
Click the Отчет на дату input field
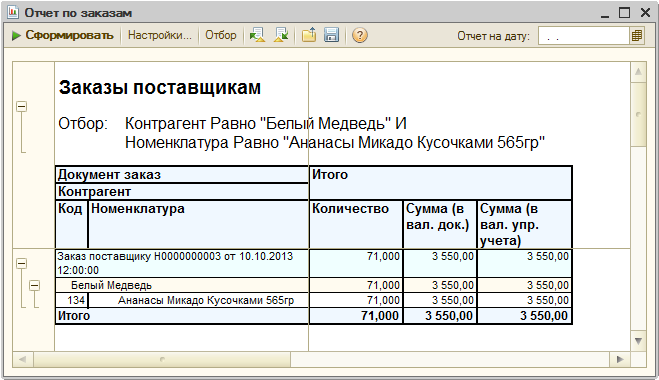click(x=583, y=36)
